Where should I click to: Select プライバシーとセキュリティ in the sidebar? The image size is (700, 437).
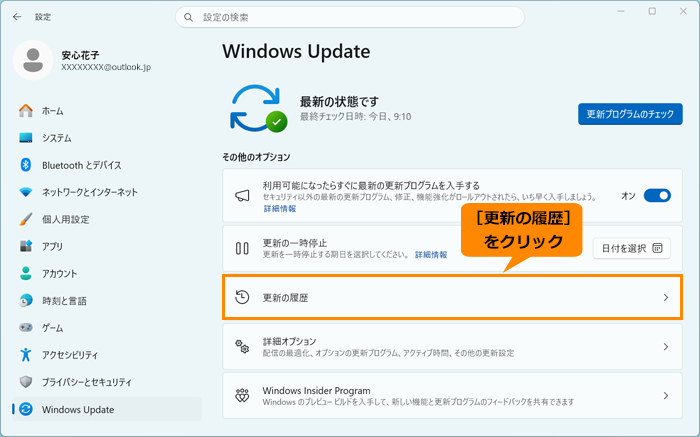point(87,382)
